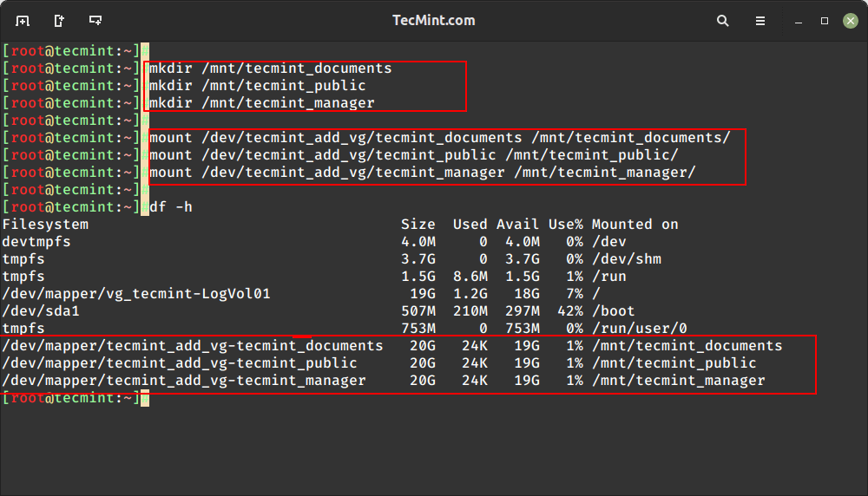Image resolution: width=868 pixels, height=496 pixels.
Task: Click the mkdir /mnt/tecmint_manager command
Action: coord(261,103)
